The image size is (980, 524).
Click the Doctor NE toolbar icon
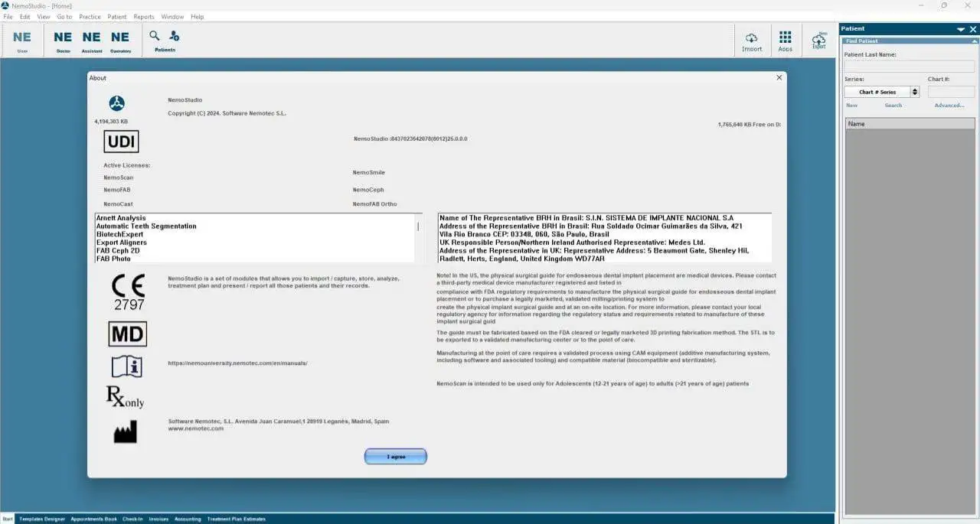pyautogui.click(x=63, y=37)
